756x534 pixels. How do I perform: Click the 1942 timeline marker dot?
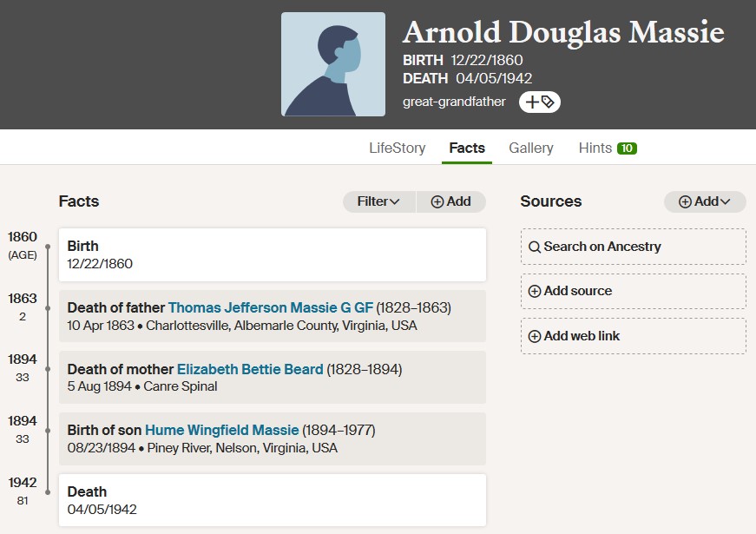tap(48, 492)
